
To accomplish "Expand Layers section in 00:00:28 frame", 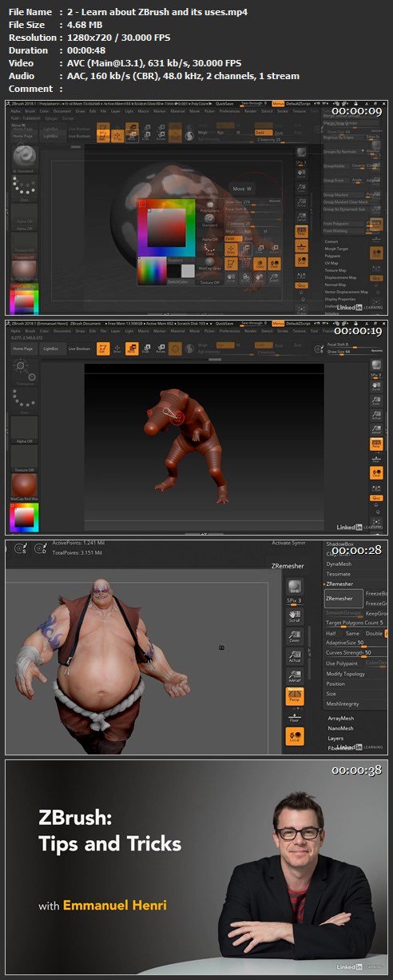I will [335, 738].
